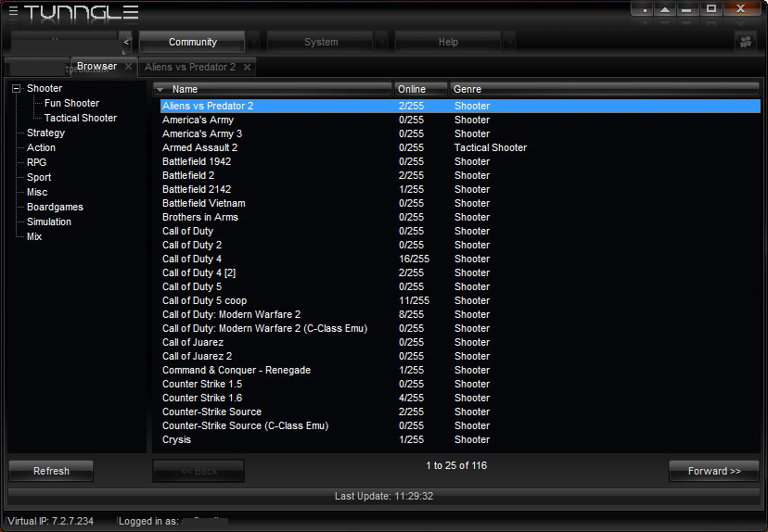Click the Virtual IP status text
This screenshot has width=768, height=532.
50,521
